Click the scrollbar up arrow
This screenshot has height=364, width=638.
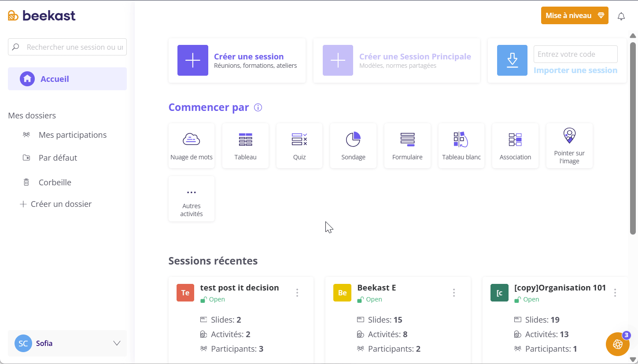coord(633,36)
